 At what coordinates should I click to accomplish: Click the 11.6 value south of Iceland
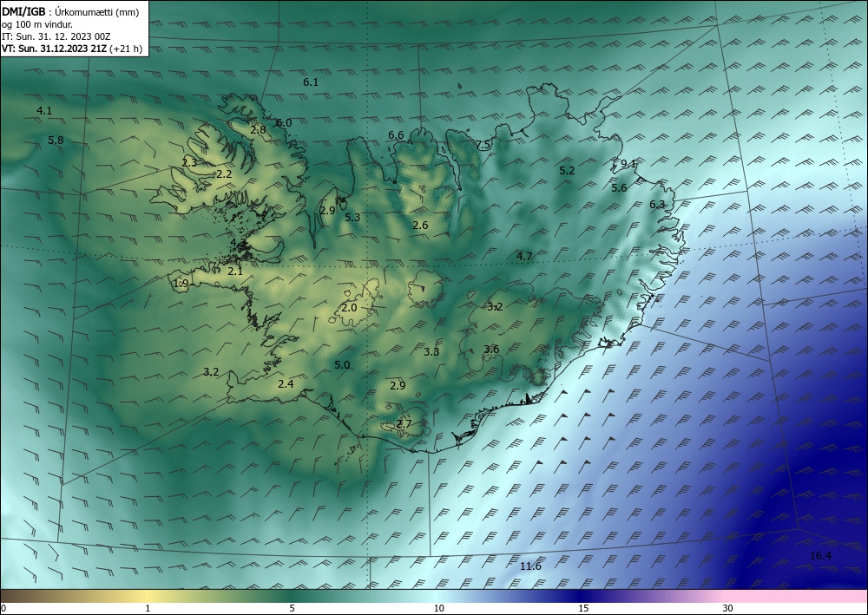pyautogui.click(x=530, y=566)
